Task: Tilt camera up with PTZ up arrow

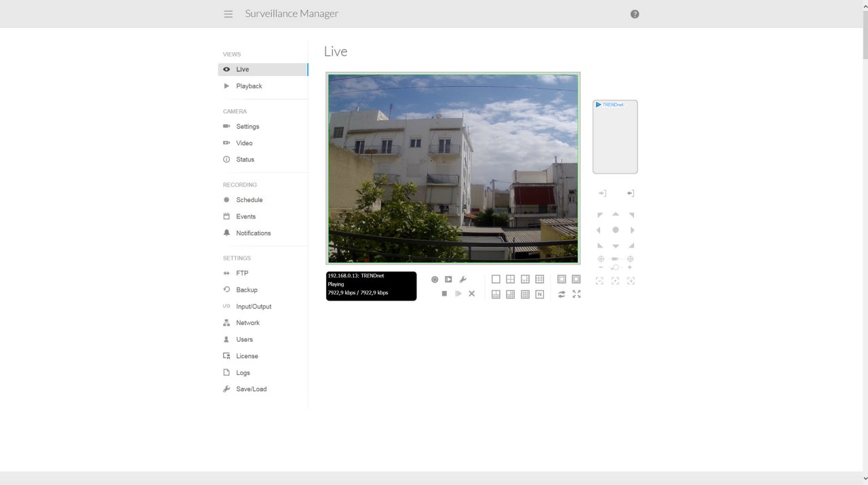Action: 616,214
